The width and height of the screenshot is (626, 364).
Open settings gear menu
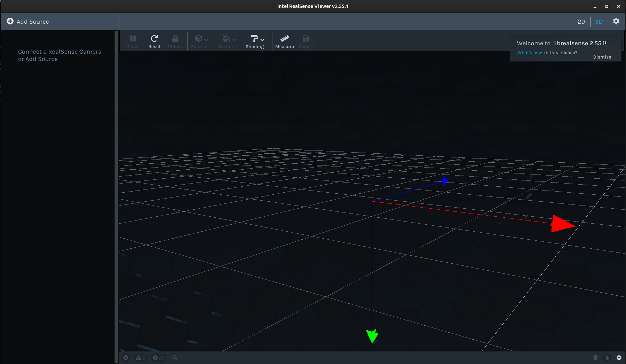point(616,21)
